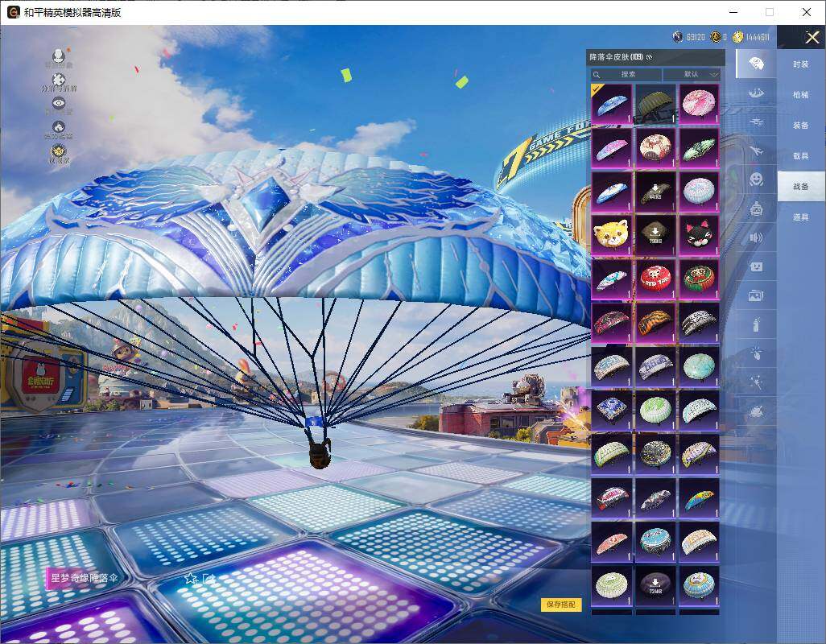This screenshot has width=826, height=644.
Task: Click the eye preview icon on left
Action: (x=59, y=103)
